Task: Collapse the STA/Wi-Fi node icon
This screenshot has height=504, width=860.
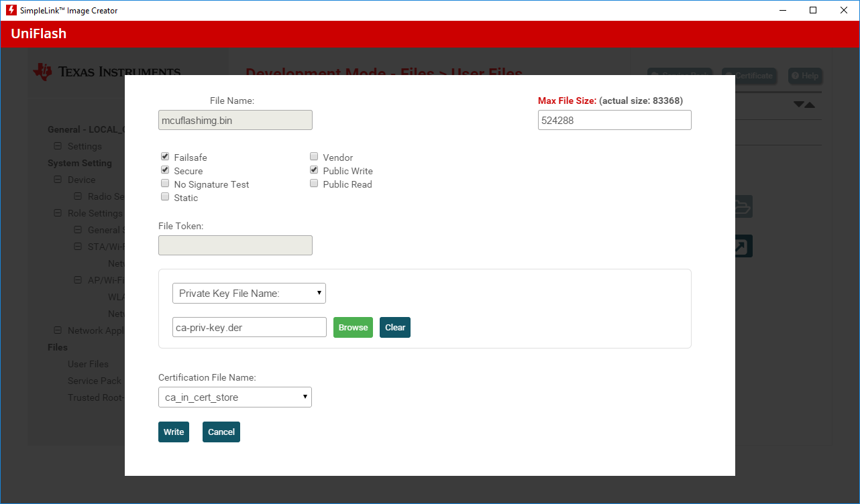Action: 78,247
